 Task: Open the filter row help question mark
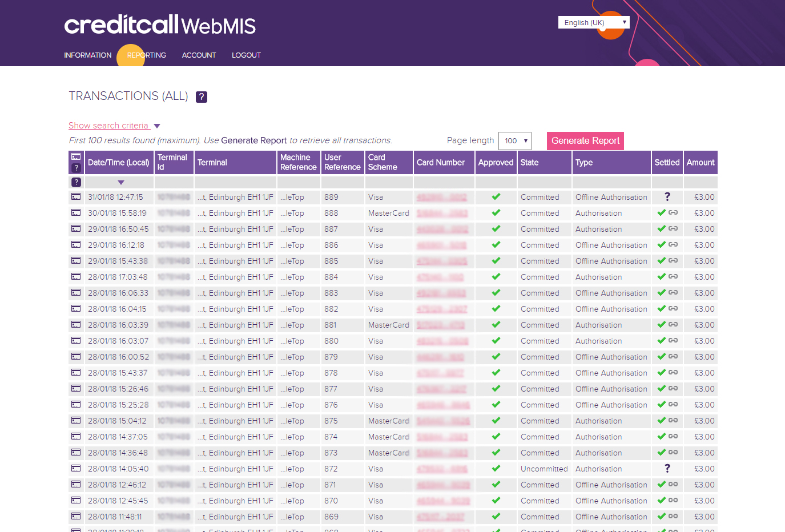pos(76,182)
